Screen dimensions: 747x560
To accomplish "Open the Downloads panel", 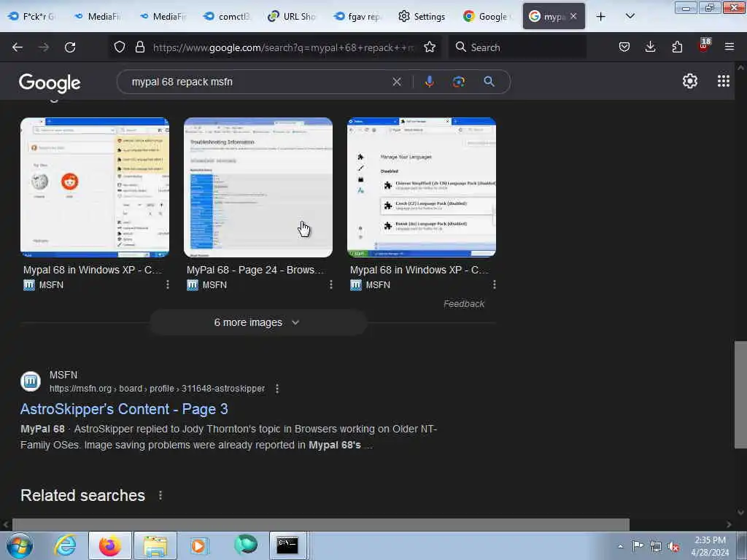I will click(650, 47).
